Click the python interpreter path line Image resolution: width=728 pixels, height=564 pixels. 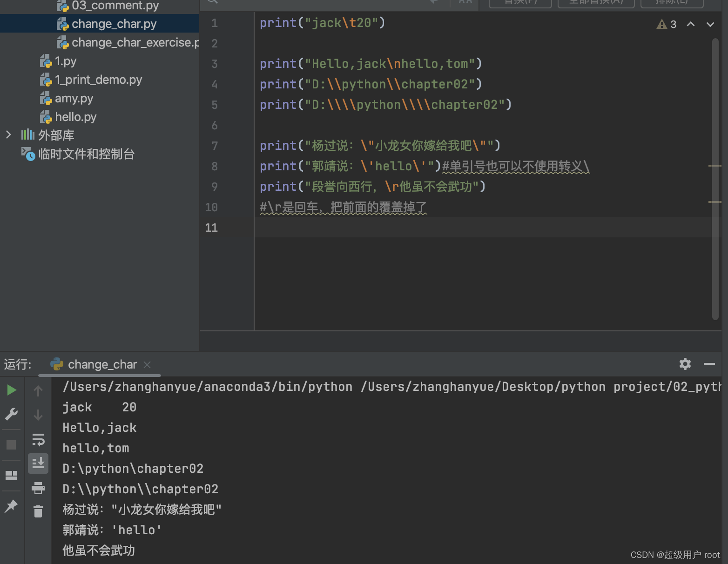click(x=392, y=387)
